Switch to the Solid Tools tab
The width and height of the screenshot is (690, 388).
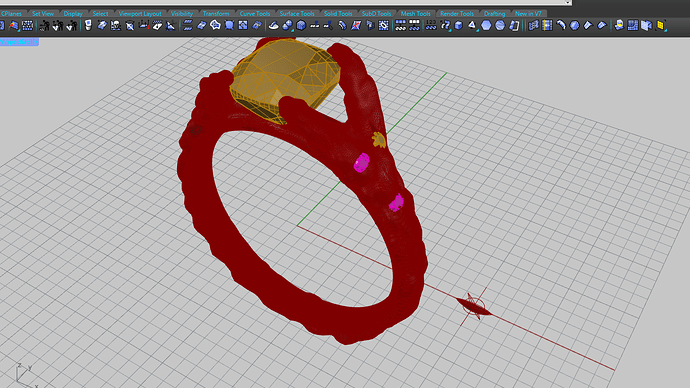click(338, 14)
